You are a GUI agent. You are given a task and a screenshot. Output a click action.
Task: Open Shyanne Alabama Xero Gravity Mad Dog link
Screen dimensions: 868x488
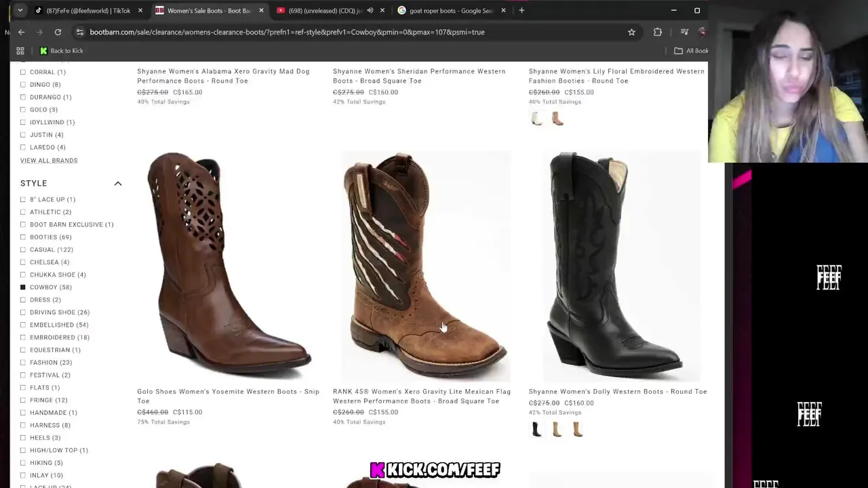coord(223,76)
